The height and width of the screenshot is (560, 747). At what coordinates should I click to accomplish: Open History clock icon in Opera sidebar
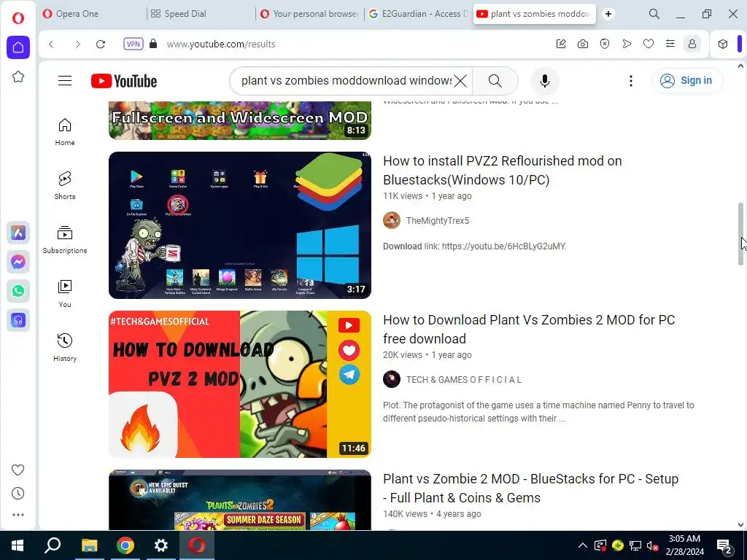pos(18,494)
